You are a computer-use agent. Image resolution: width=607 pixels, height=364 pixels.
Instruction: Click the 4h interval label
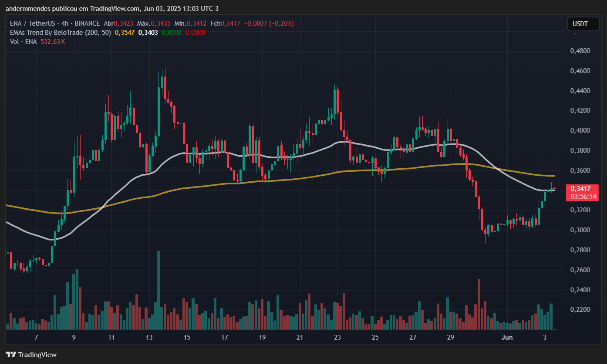[x=64, y=23]
